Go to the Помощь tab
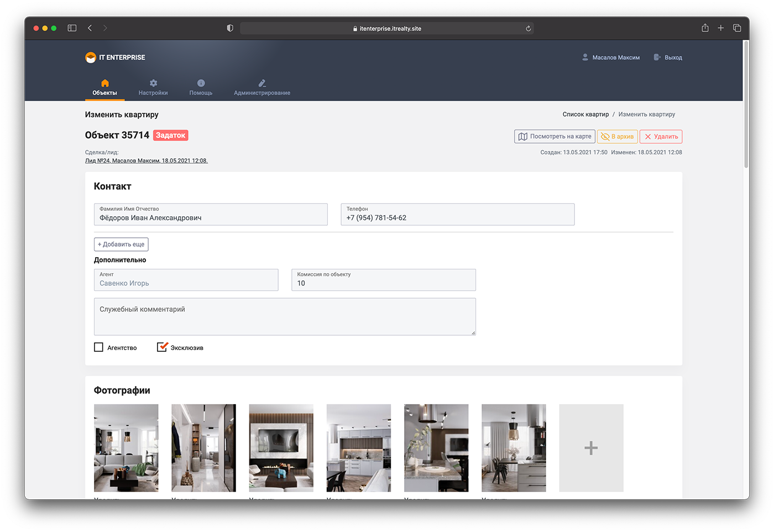The width and height of the screenshot is (774, 532). point(201,87)
